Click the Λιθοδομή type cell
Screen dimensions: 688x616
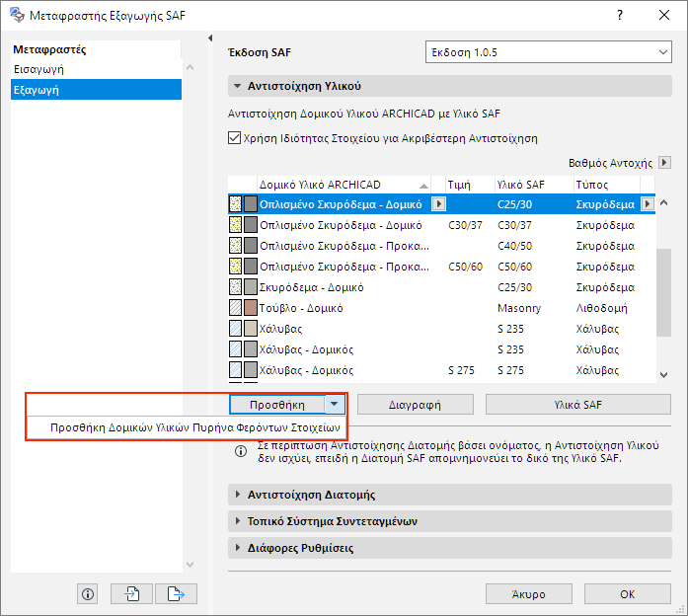point(601,308)
